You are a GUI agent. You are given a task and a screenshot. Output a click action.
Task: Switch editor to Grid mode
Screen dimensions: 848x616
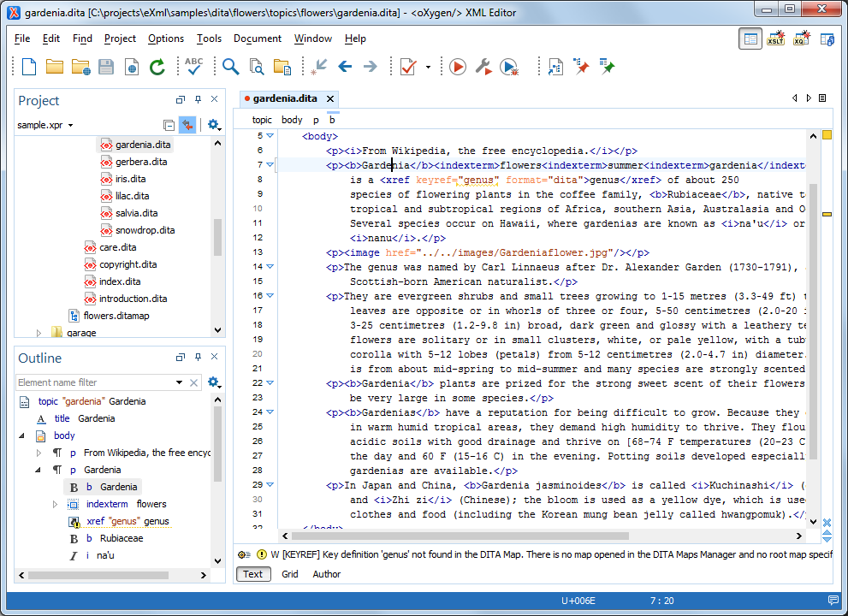pos(290,574)
